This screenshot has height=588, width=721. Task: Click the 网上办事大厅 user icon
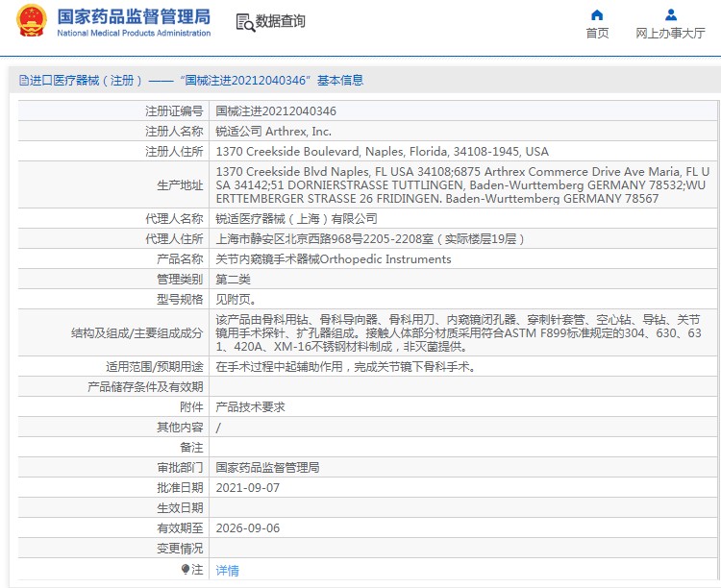(x=671, y=15)
